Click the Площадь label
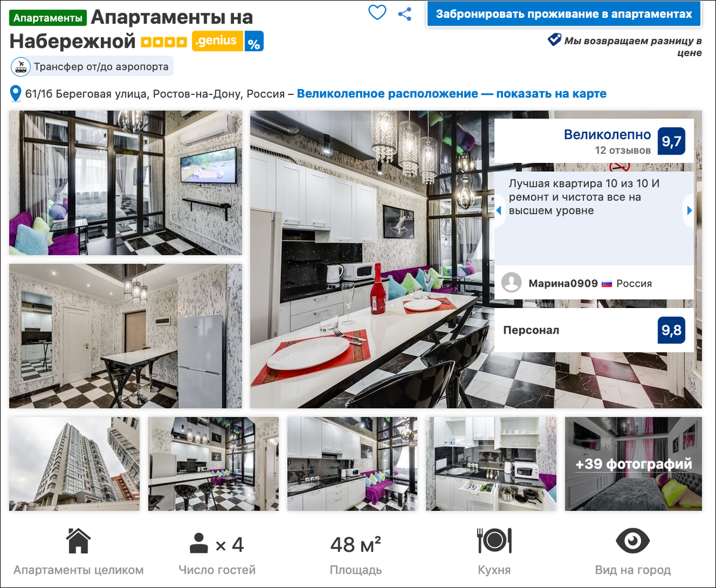 (x=356, y=570)
